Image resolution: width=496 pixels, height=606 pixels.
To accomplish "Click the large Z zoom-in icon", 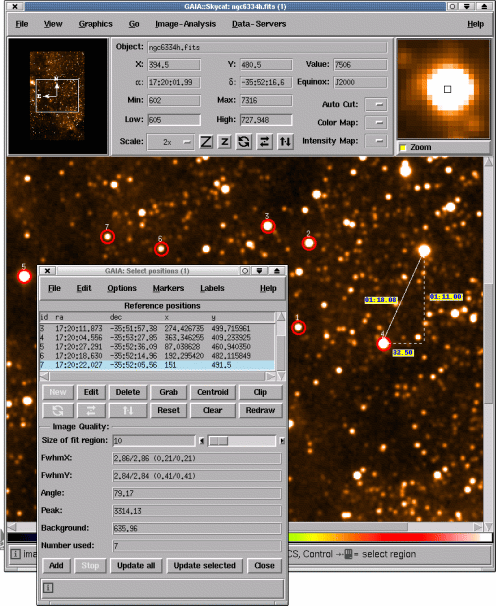I will coord(206,142).
